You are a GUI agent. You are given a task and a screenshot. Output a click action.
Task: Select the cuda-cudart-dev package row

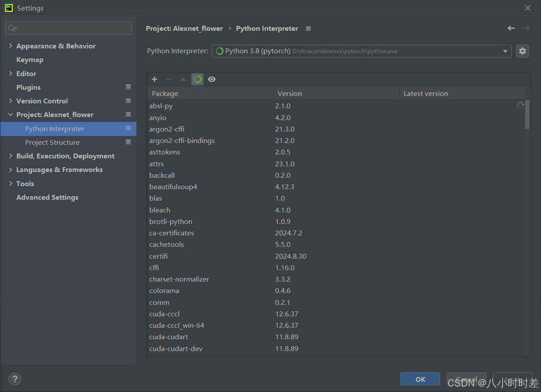pos(336,348)
